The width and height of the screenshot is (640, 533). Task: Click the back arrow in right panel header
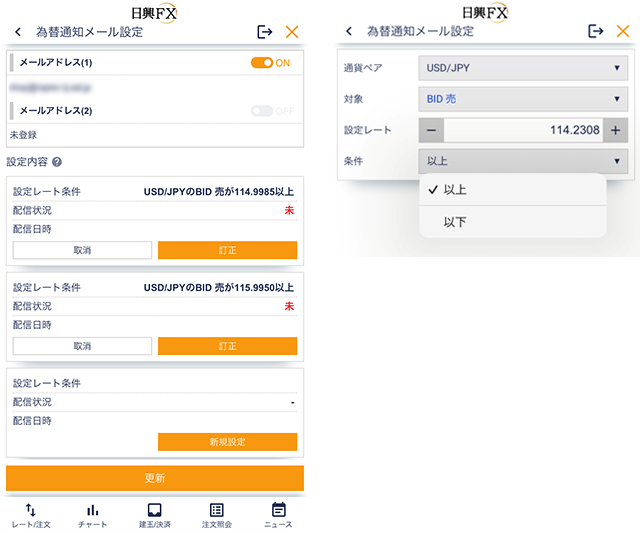[x=349, y=31]
